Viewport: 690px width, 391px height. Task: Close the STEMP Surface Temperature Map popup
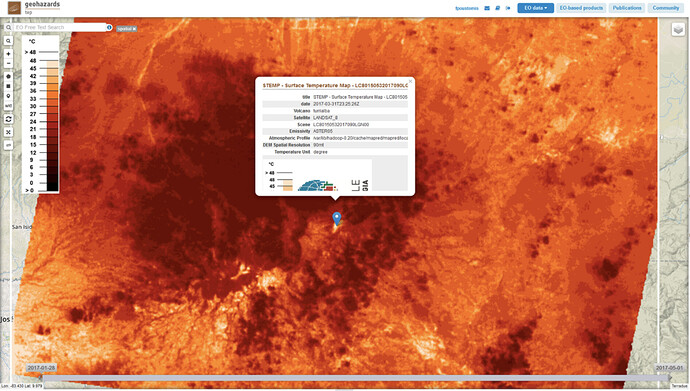point(410,81)
